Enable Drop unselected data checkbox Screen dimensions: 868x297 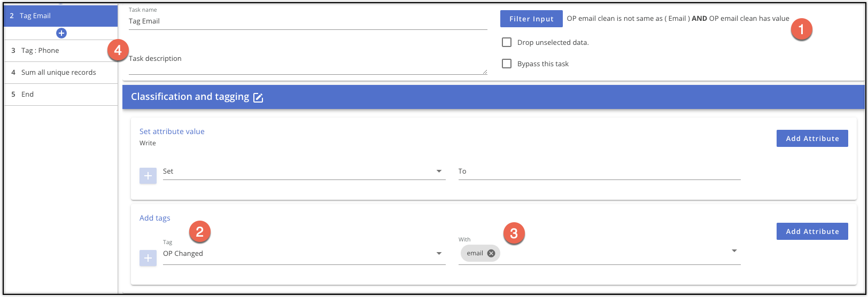[507, 42]
